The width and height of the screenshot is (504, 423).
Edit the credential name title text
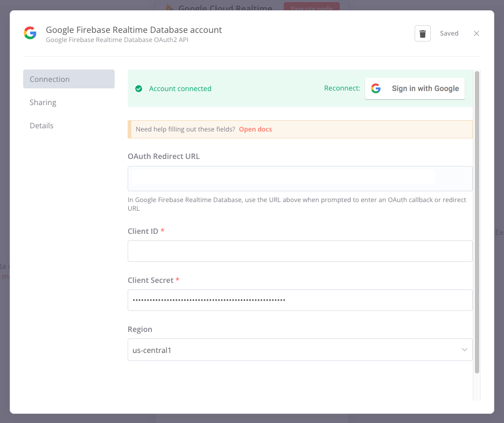point(134,30)
